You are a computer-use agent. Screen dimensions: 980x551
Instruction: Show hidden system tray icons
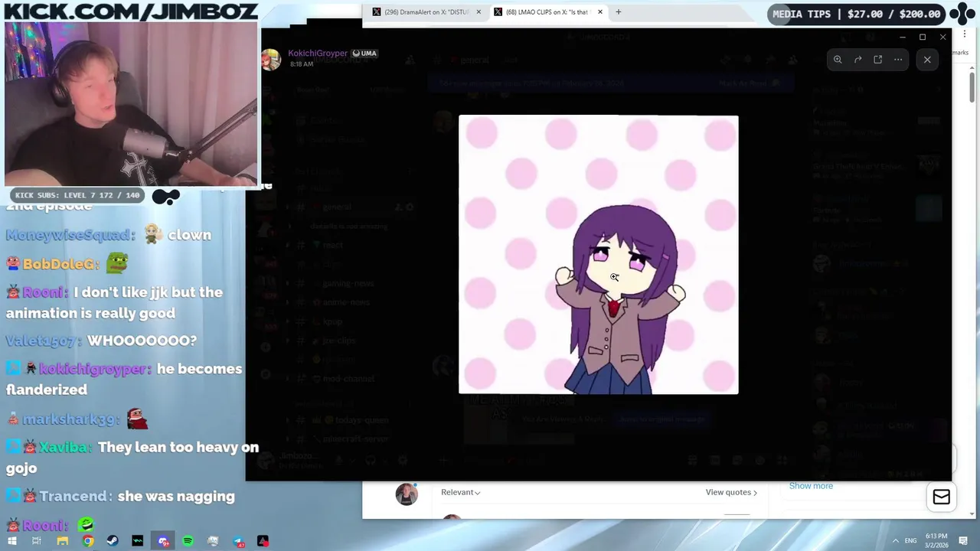(895, 541)
